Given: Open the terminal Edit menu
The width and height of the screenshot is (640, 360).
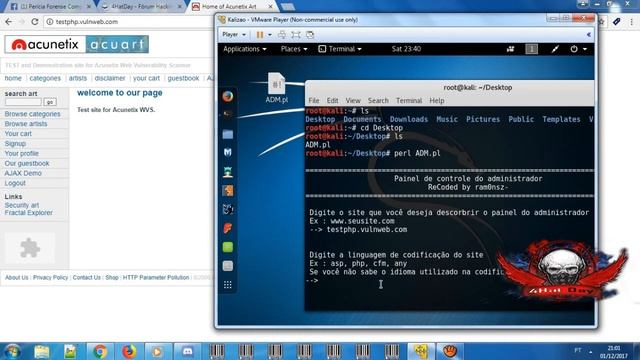Looking at the screenshot, I should [x=332, y=100].
